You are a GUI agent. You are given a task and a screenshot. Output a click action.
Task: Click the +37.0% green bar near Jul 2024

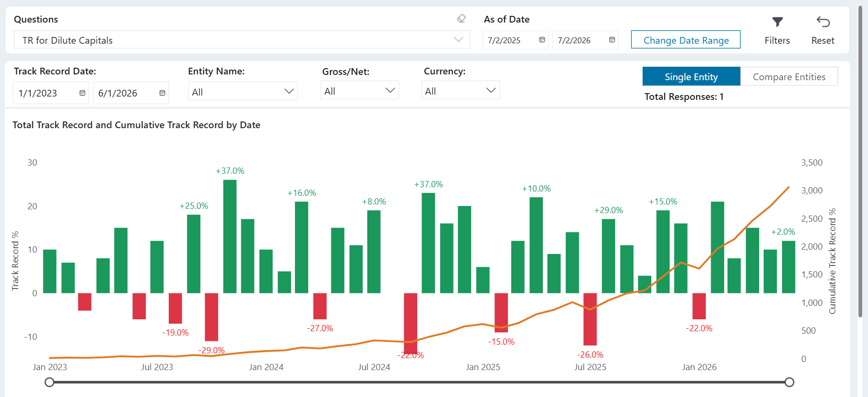[x=428, y=243]
